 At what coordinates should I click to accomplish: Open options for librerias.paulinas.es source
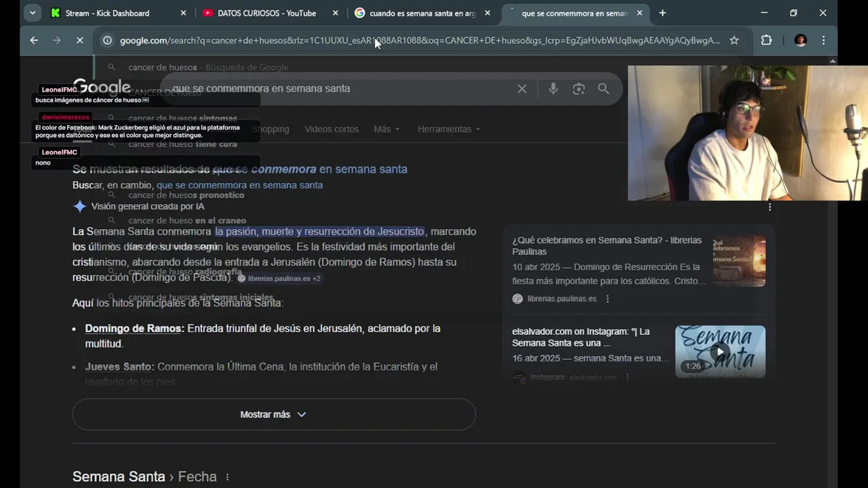point(608,299)
